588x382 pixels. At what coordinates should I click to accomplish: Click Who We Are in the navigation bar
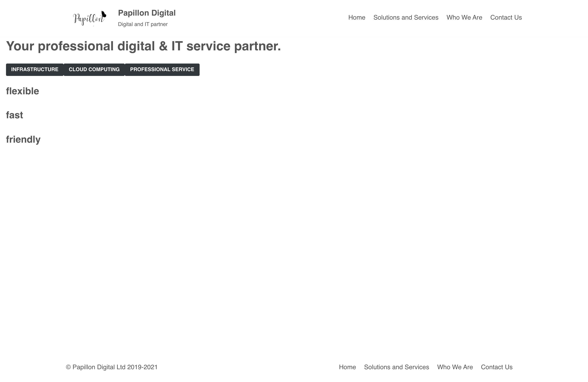[x=464, y=18]
